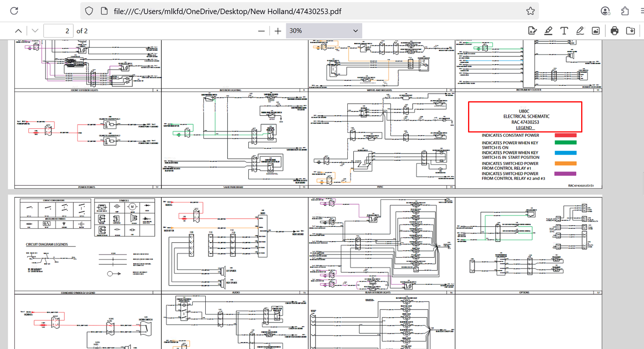Image resolution: width=644 pixels, height=349 pixels.
Task: Click the address bar file URL
Action: [227, 11]
